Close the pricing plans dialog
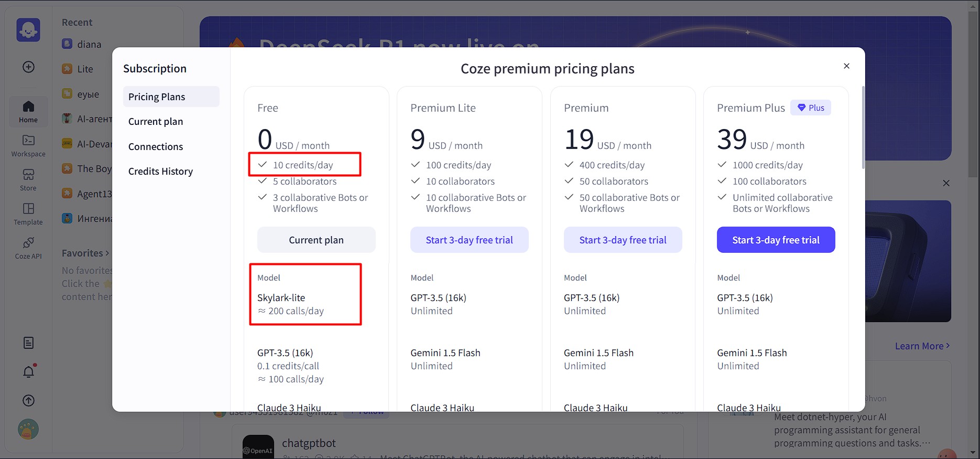Screen dimensions: 980x459 [846, 66]
